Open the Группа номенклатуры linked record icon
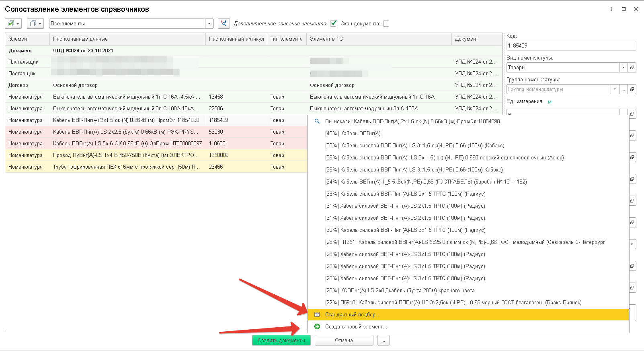The height and width of the screenshot is (351, 644). [x=632, y=89]
